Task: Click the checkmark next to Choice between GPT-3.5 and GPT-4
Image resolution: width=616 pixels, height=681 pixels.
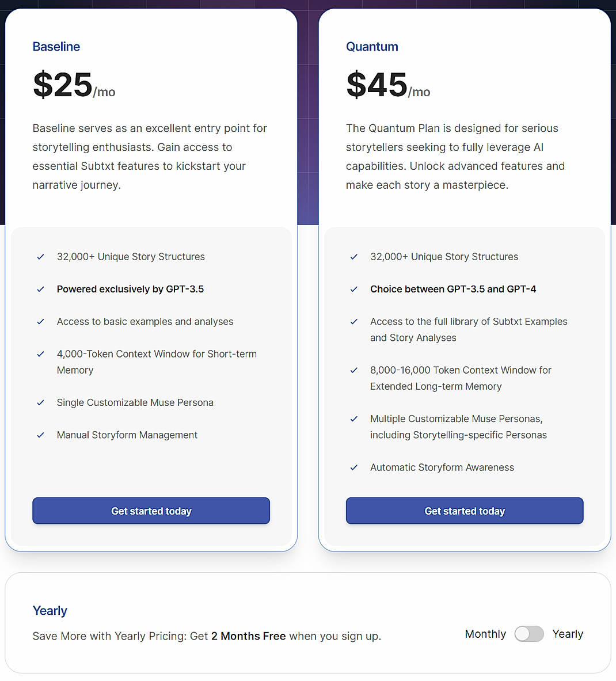Action: click(353, 289)
